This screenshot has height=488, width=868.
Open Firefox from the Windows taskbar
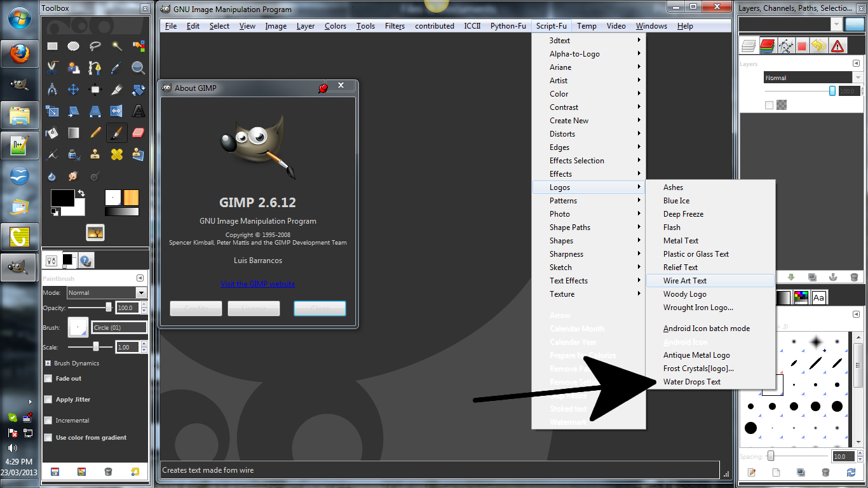[x=19, y=53]
